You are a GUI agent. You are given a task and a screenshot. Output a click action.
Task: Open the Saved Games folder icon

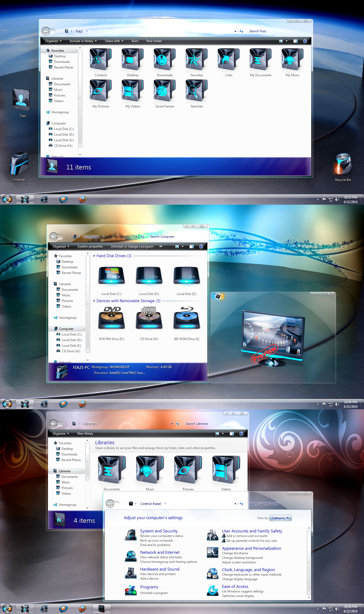pyautogui.click(x=165, y=91)
